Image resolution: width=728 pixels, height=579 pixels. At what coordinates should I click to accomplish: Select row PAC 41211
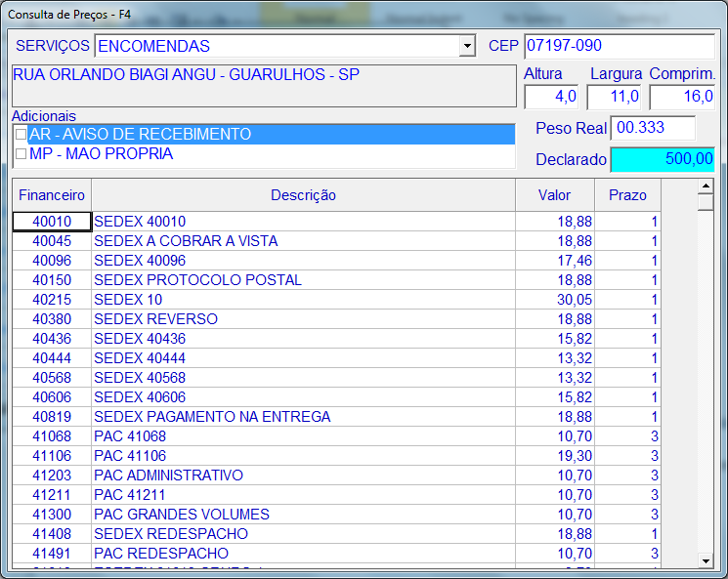click(x=336, y=494)
